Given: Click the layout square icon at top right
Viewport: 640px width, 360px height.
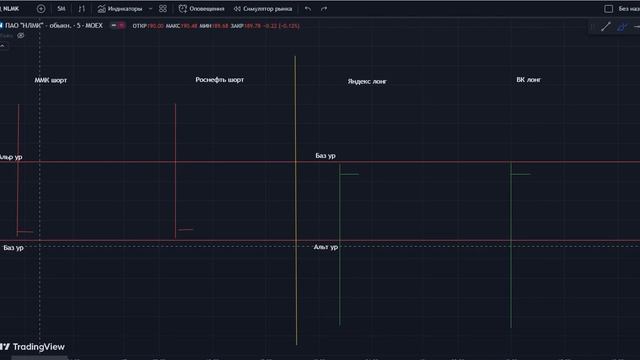Looking at the screenshot, I should 609,9.
